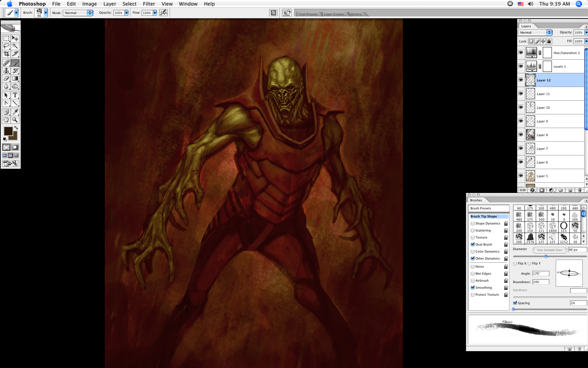Open the Image menu
The height and width of the screenshot is (368, 588).
click(x=89, y=4)
